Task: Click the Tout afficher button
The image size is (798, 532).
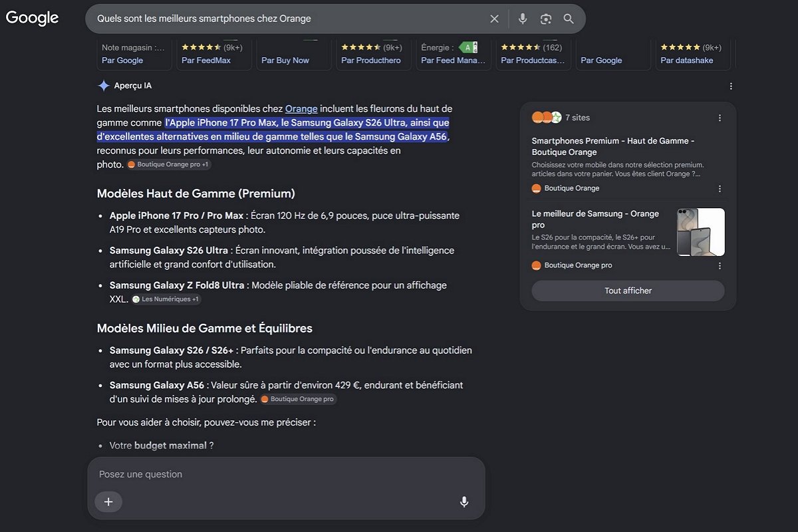Action: pos(628,291)
